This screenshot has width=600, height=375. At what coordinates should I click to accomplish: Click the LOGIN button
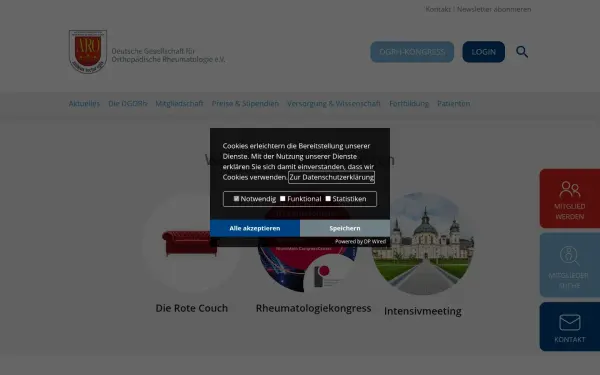point(484,52)
